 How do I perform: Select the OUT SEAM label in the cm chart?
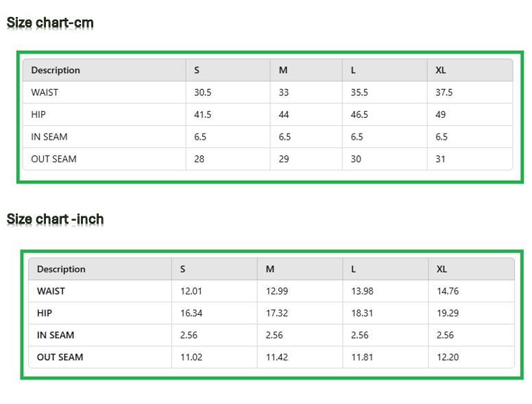tap(53, 159)
